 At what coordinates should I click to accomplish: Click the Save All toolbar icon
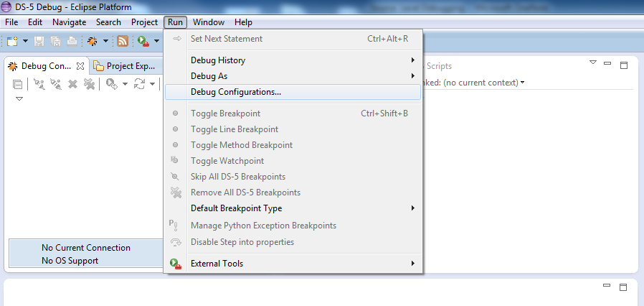tap(55, 42)
